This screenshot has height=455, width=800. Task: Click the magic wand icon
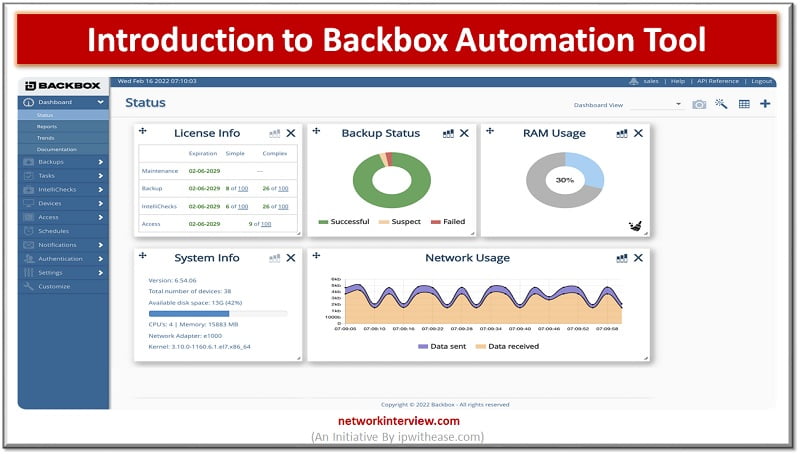pos(721,104)
